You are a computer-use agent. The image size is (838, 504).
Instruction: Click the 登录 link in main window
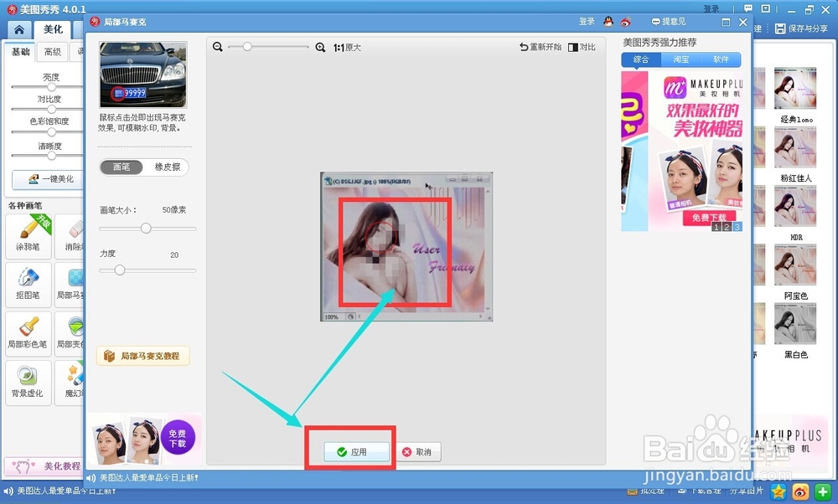pos(711,9)
